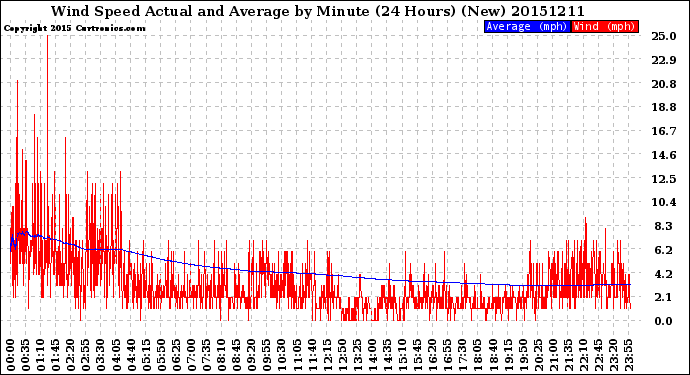
Task: Click the 6.2 y-axis label
Action: pos(664,250)
